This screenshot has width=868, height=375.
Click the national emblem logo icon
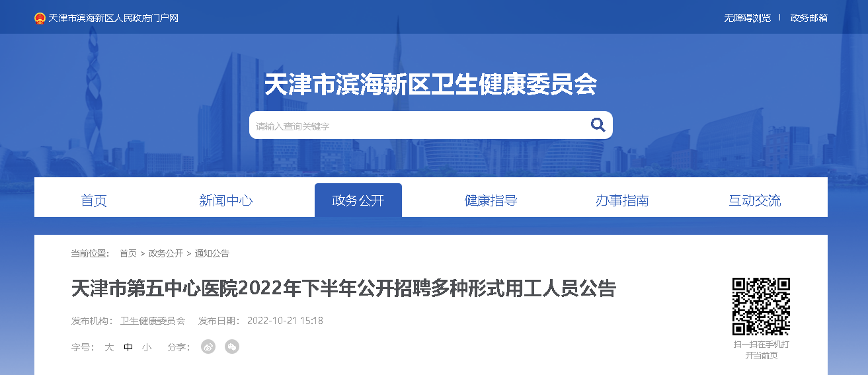coord(40,18)
